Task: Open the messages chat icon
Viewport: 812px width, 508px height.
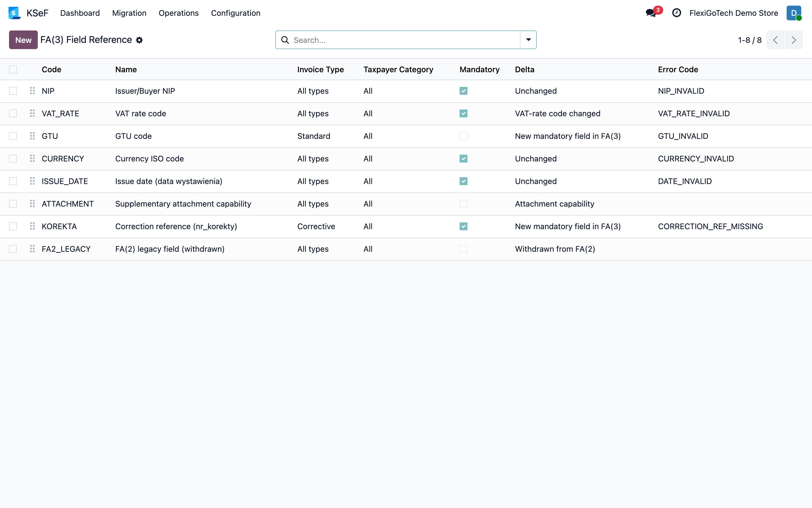Action: [x=651, y=13]
